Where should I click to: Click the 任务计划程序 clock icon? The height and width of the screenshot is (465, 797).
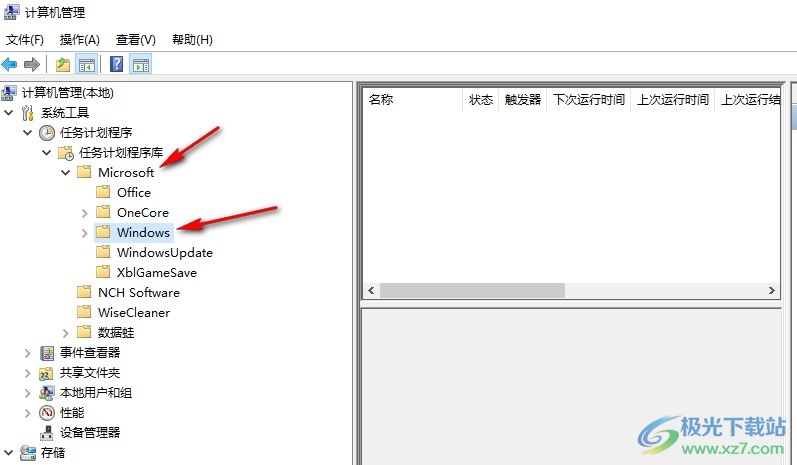[47, 133]
